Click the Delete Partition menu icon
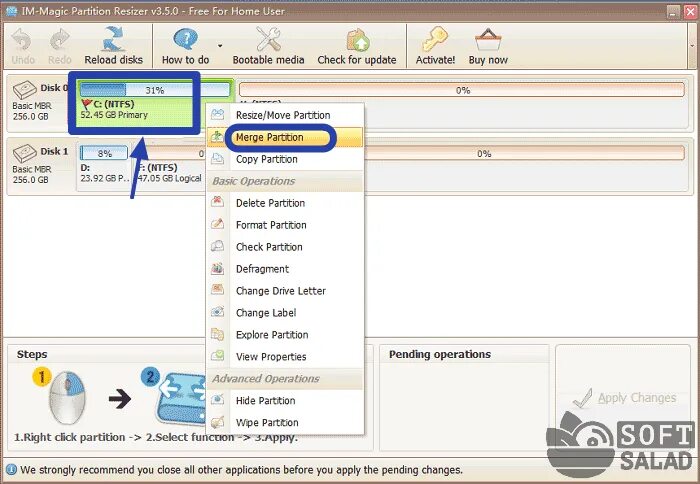This screenshot has width=700, height=484. [x=217, y=202]
